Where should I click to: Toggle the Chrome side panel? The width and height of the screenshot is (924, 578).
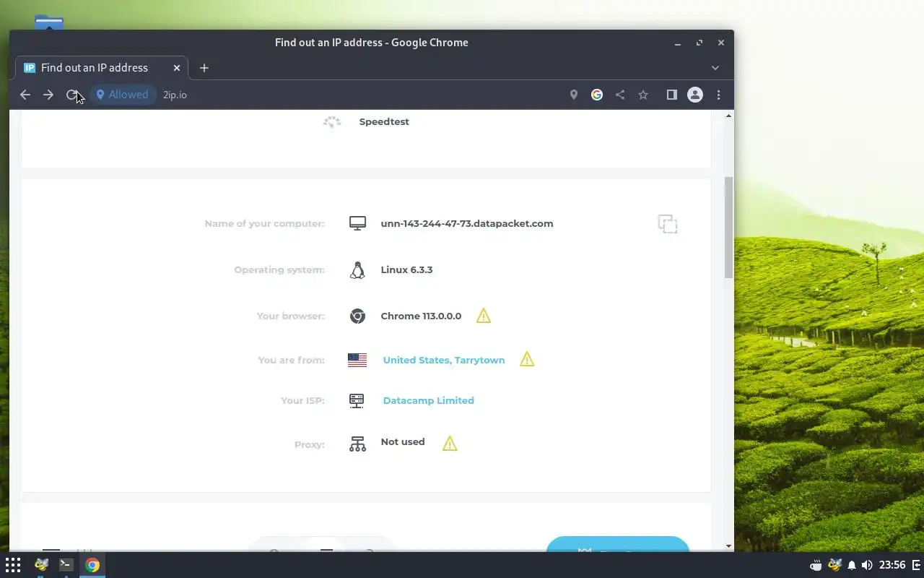click(x=672, y=95)
